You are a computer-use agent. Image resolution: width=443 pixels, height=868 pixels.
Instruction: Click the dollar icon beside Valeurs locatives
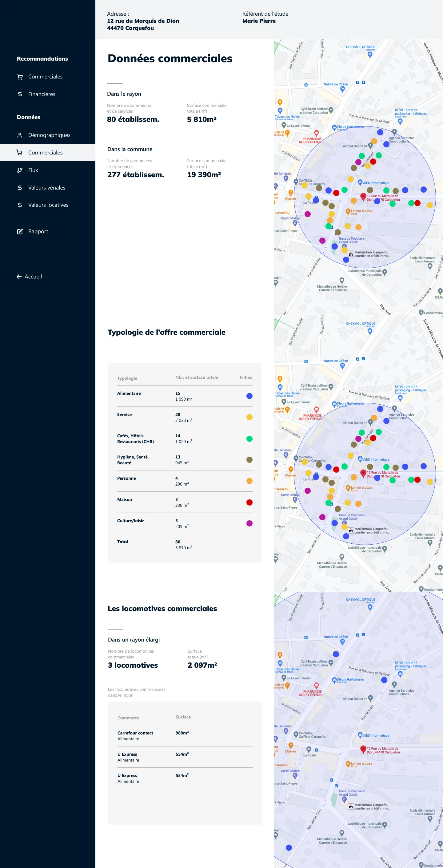pyautogui.click(x=20, y=205)
